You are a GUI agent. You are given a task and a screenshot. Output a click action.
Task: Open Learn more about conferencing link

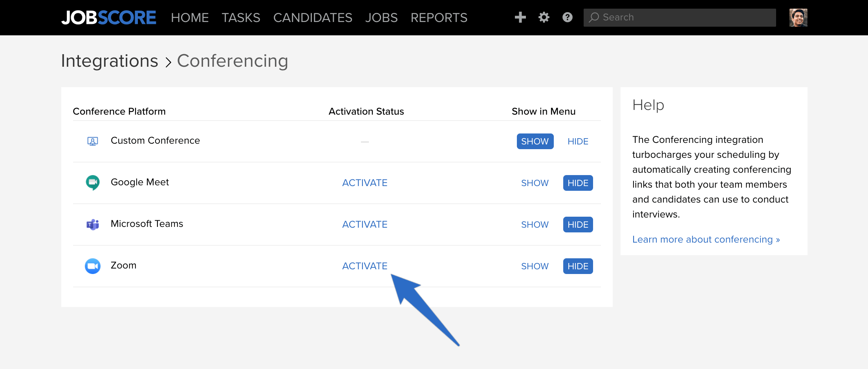click(706, 239)
